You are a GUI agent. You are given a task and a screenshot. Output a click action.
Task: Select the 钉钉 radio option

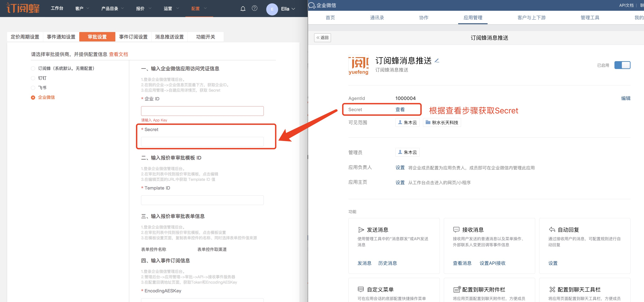click(x=33, y=78)
